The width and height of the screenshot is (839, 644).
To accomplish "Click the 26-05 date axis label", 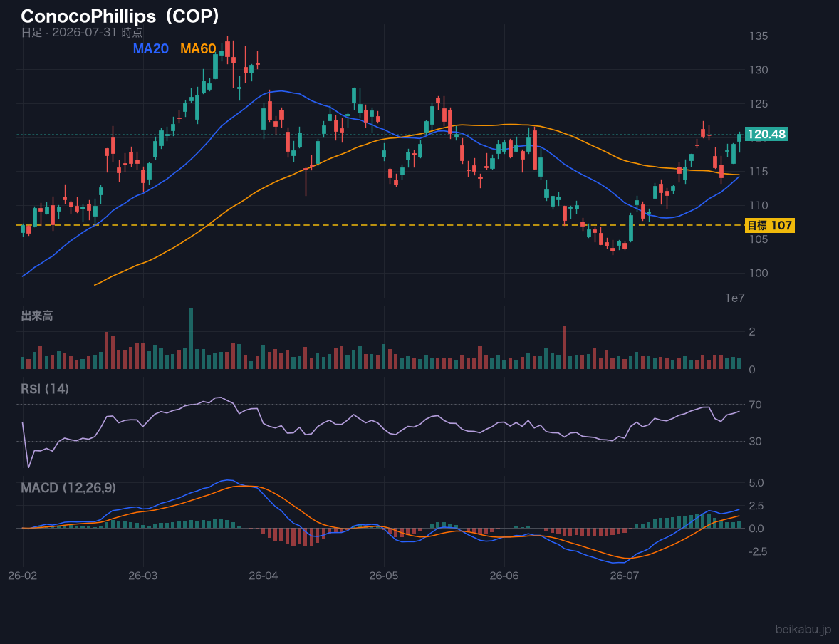I will [384, 576].
